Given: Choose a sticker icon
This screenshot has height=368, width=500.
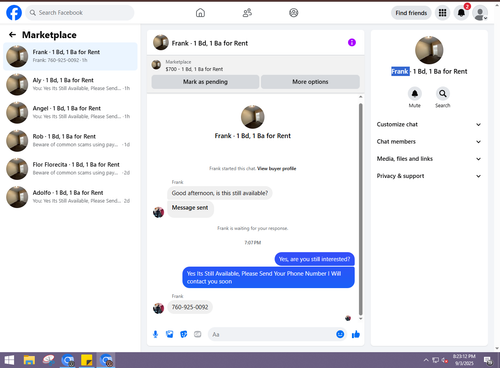Looking at the screenshot, I should pos(184,334).
